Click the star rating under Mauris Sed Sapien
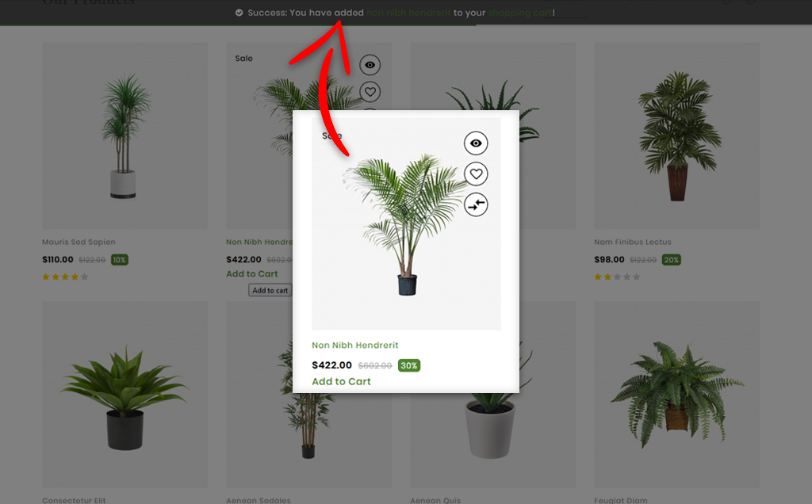This screenshot has width=812, height=504. 65,277
